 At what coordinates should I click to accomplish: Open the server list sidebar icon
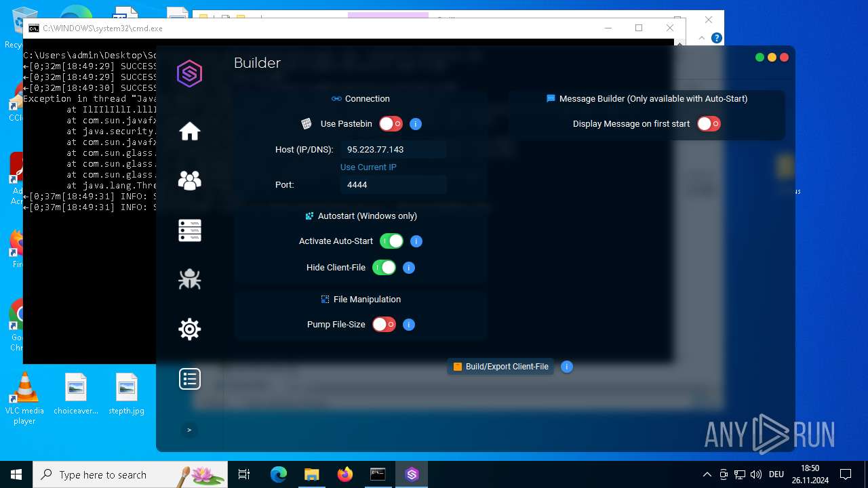coord(189,230)
